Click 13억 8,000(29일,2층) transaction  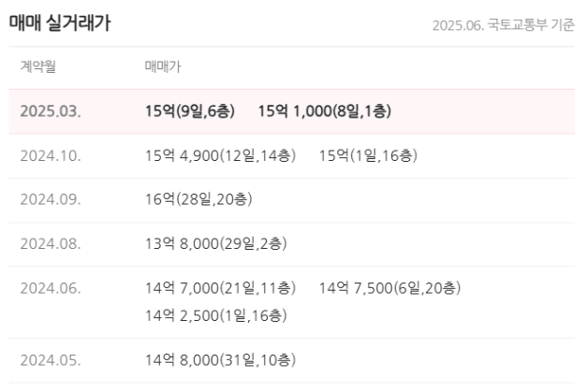(216, 244)
